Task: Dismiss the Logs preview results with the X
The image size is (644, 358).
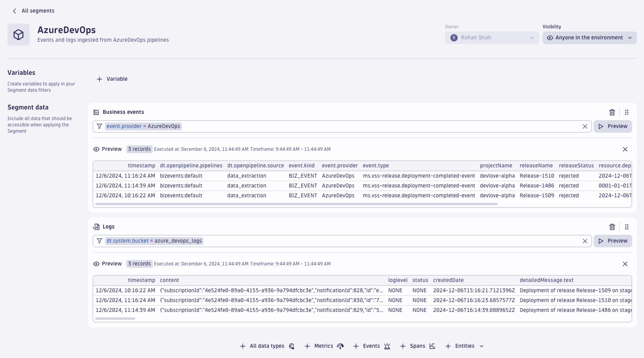Action: (x=625, y=264)
